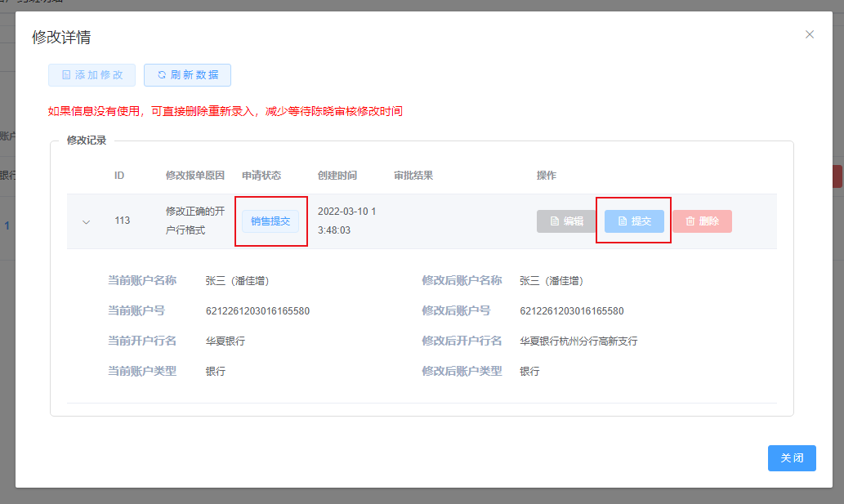Click the 2022-03-10 creation time cell
The image size is (844, 504).
[x=346, y=221]
